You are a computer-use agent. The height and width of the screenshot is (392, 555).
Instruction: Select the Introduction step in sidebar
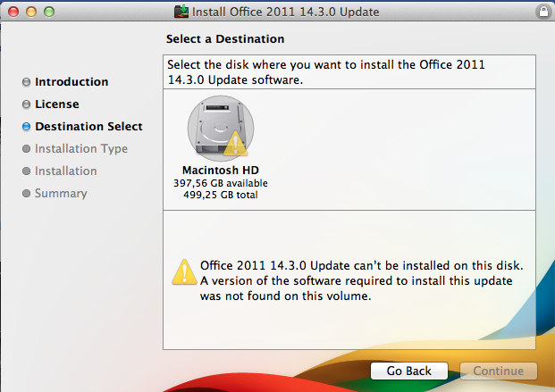pyautogui.click(x=71, y=82)
